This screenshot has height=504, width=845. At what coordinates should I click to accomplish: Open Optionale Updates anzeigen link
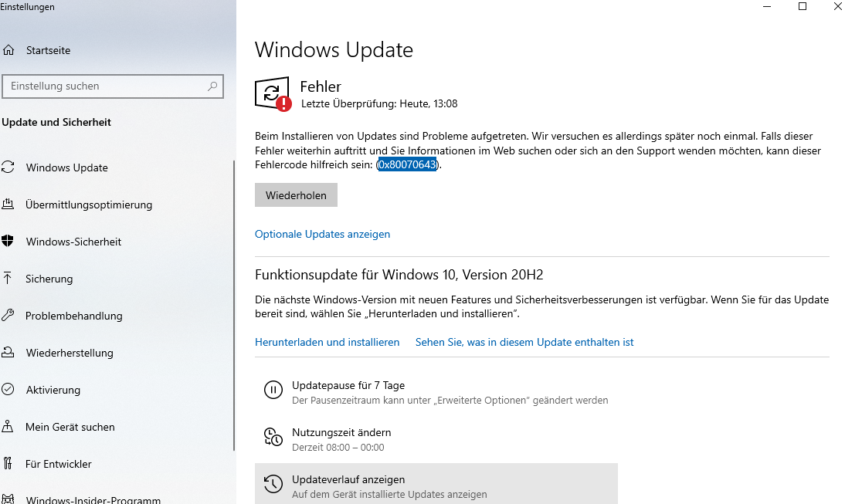pyautogui.click(x=322, y=234)
